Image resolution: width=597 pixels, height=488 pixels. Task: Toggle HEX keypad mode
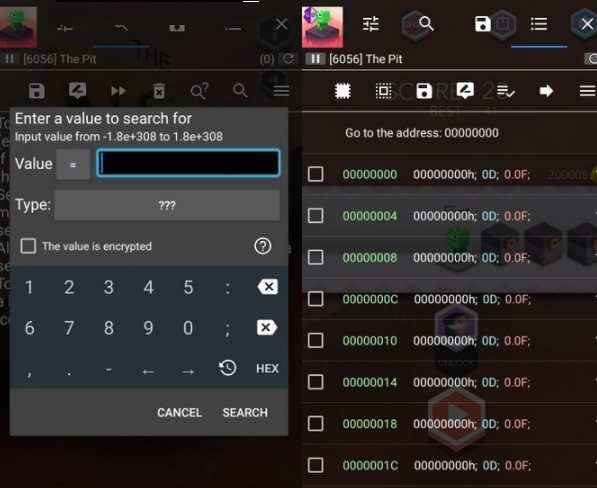[x=267, y=368]
